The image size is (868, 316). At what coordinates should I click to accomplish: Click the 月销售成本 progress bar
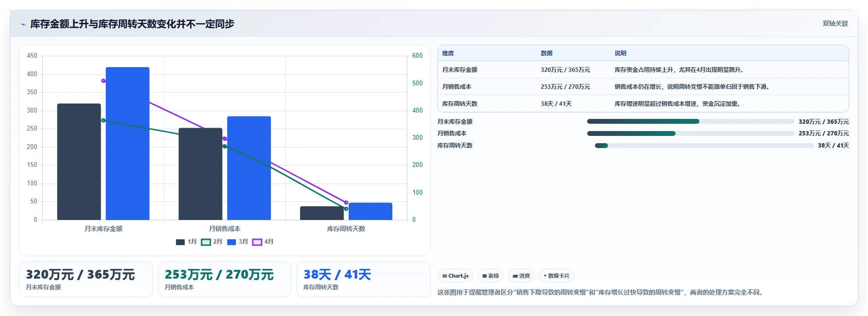[x=691, y=133]
